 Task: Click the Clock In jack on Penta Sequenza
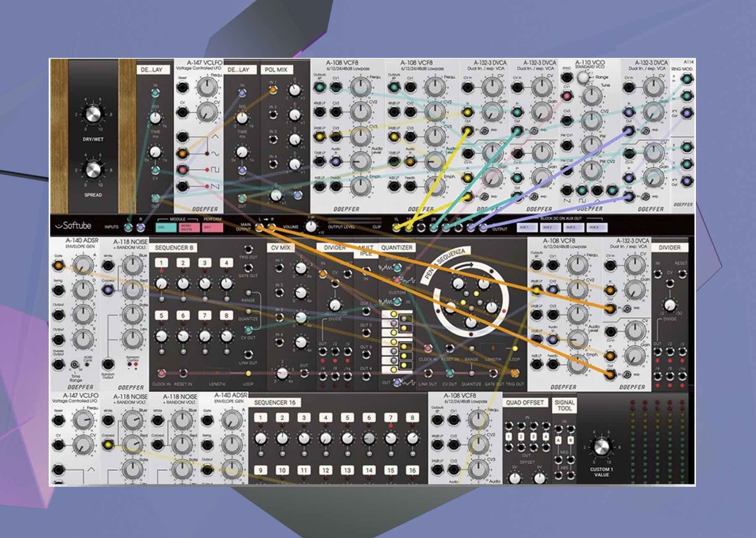tap(428, 348)
